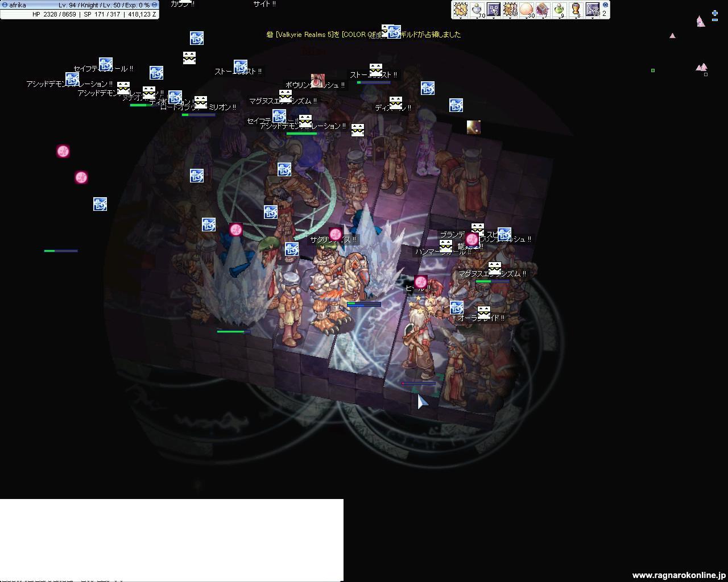Open the arrow beneath the golden goblet slot
This screenshot has height=582, width=728.
click(576, 18)
